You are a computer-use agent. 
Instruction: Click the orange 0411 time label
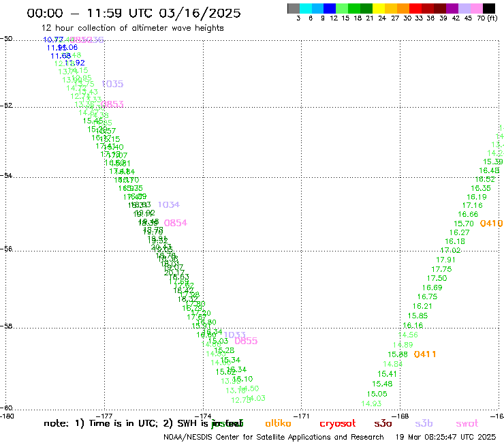[425, 354]
